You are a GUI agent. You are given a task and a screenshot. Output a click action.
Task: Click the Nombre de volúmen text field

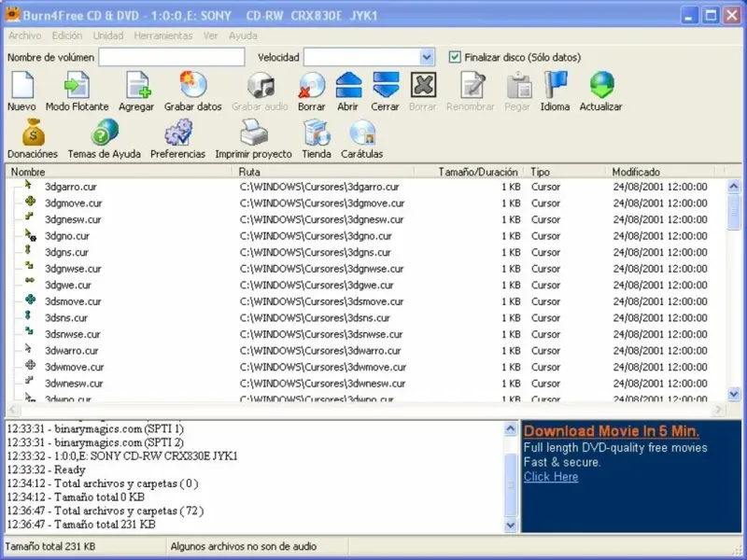click(x=172, y=57)
